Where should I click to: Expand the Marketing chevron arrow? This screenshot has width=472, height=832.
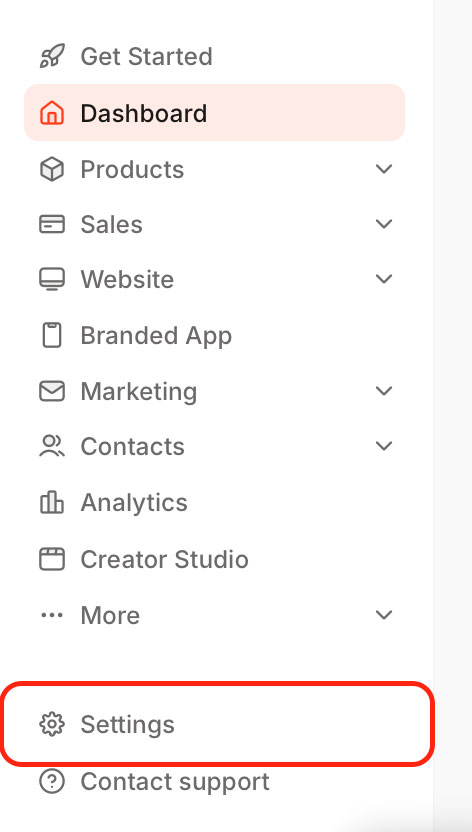(384, 391)
